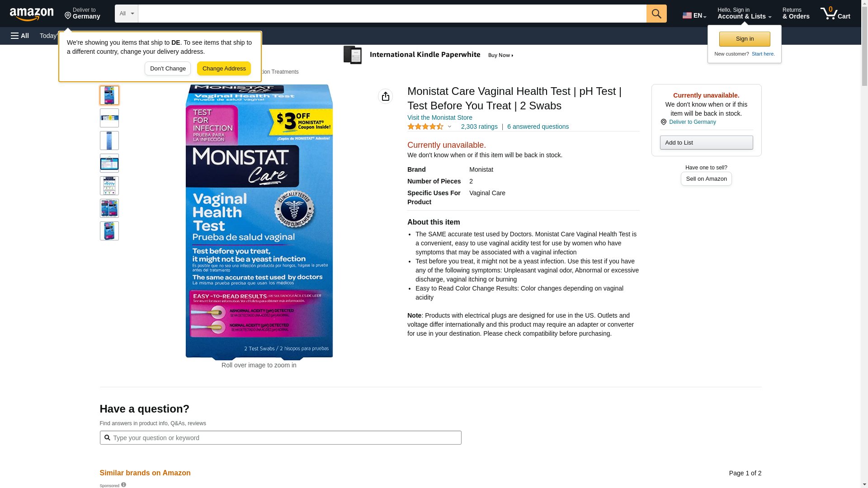
Task: Click the Amazon logo
Action: pyautogui.click(x=32, y=14)
